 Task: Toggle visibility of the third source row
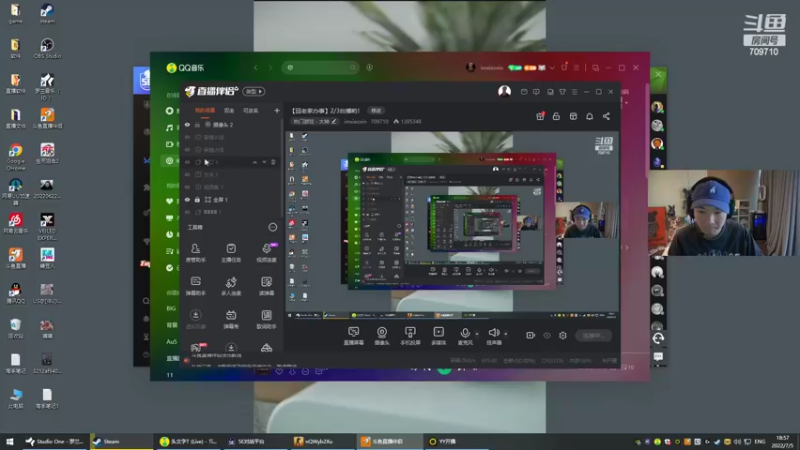point(187,149)
